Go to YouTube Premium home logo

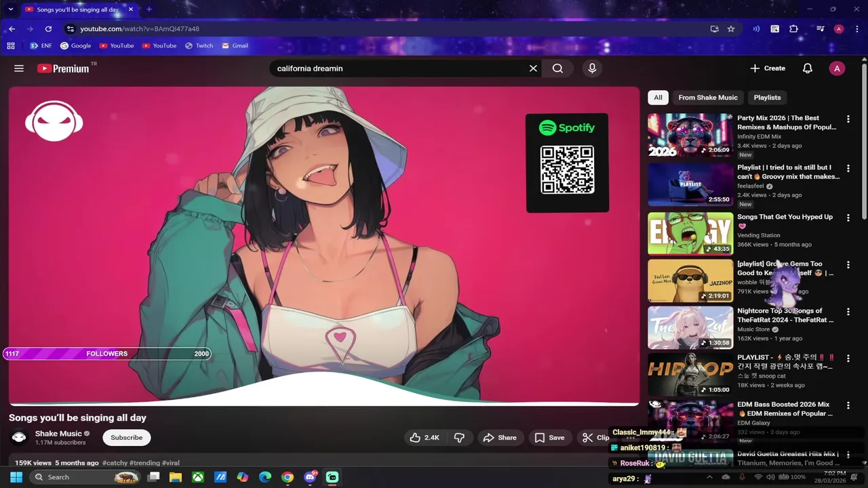point(63,68)
